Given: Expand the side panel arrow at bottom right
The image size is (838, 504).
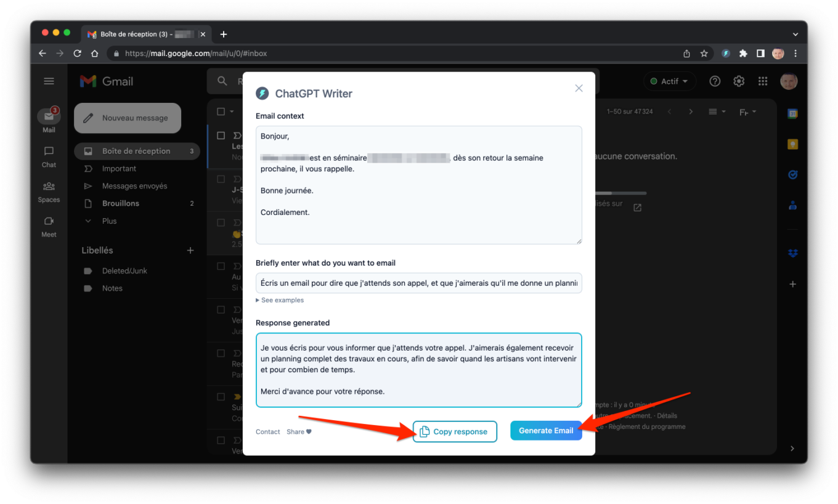Looking at the screenshot, I should [x=793, y=448].
